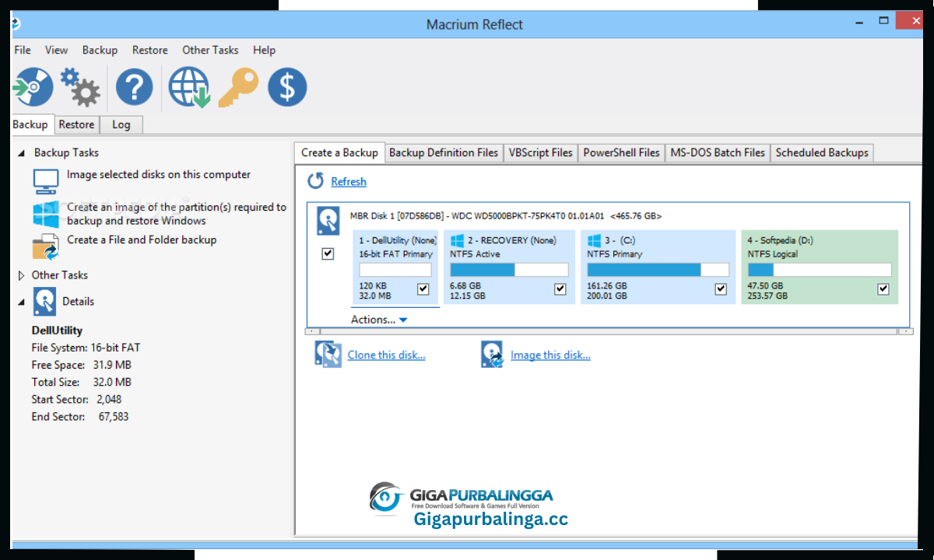Click the Refresh circular arrow icon
The image size is (934, 560).
tap(315, 181)
